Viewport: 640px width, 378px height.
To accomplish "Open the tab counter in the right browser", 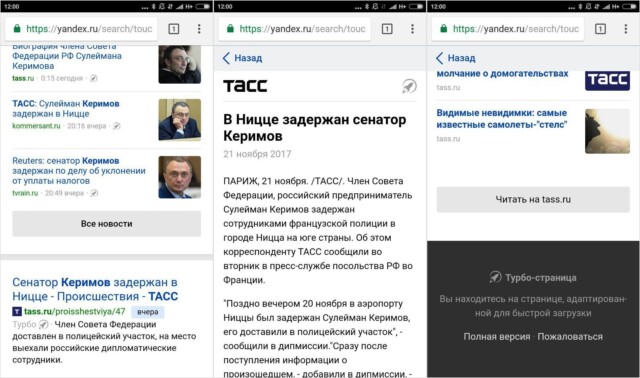I will click(x=600, y=29).
